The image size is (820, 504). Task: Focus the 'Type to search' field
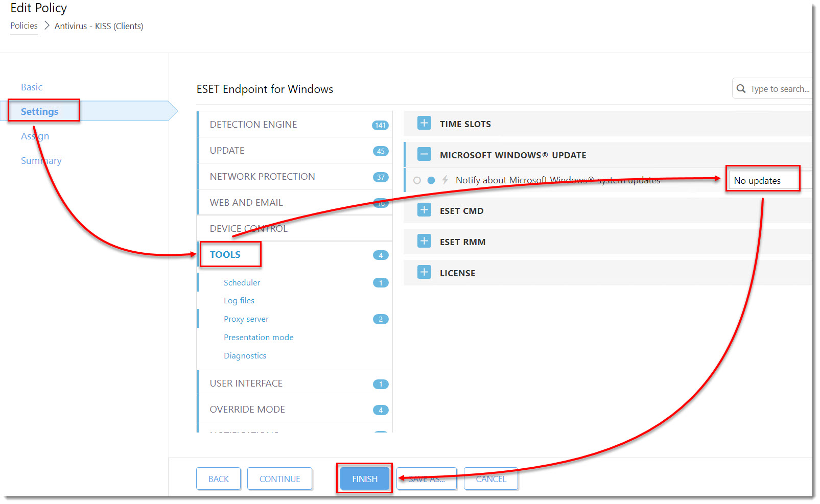pyautogui.click(x=772, y=89)
